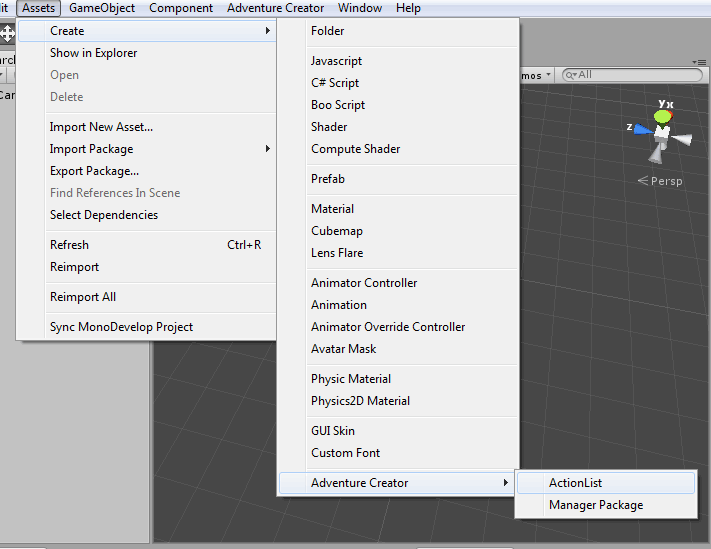Image resolution: width=711 pixels, height=549 pixels.
Task: Click the center cube of the scene gizmo
Action: pyautogui.click(x=662, y=133)
